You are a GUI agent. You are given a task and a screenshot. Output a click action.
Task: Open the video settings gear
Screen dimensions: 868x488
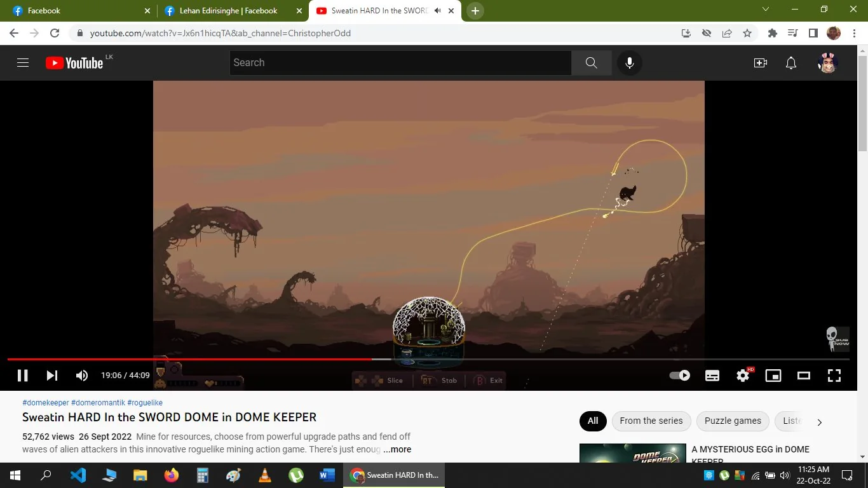(743, 376)
